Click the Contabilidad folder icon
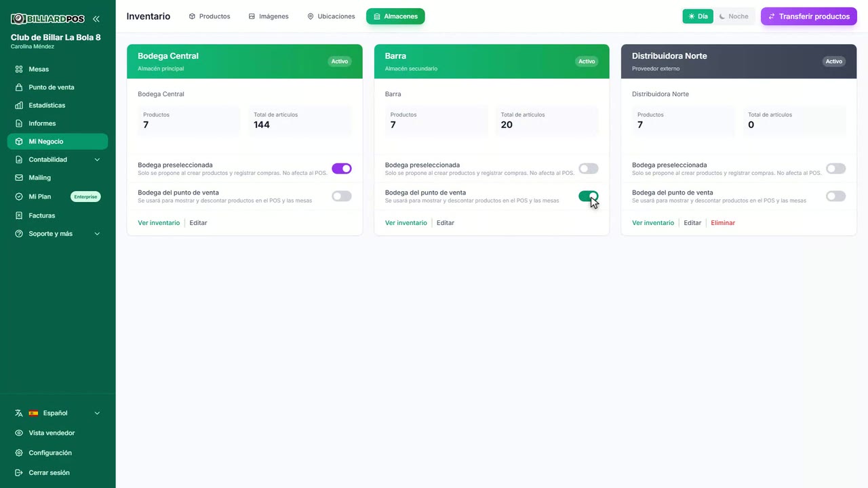The image size is (868, 488). tap(19, 159)
